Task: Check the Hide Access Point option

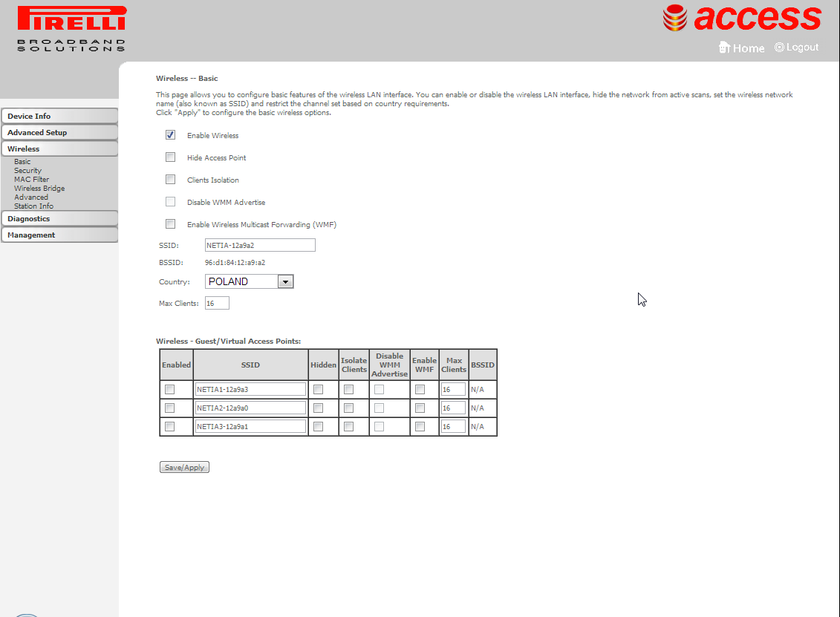Action: click(x=170, y=157)
